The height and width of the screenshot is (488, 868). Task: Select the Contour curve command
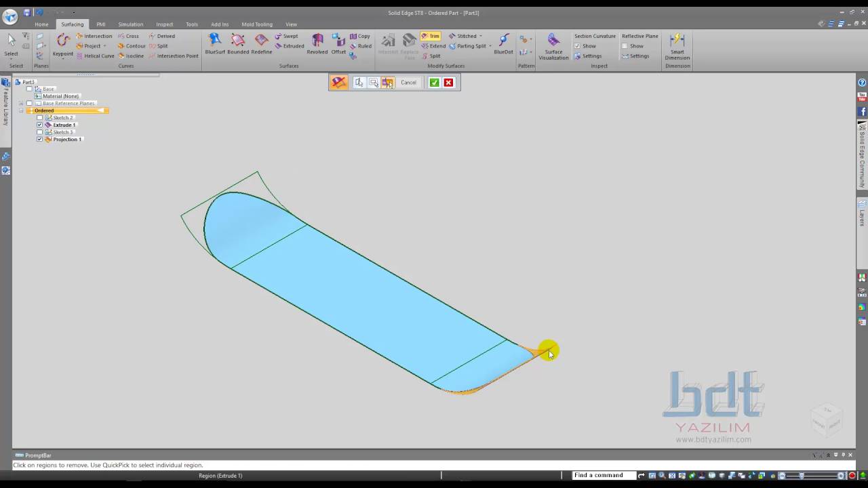[x=132, y=46]
